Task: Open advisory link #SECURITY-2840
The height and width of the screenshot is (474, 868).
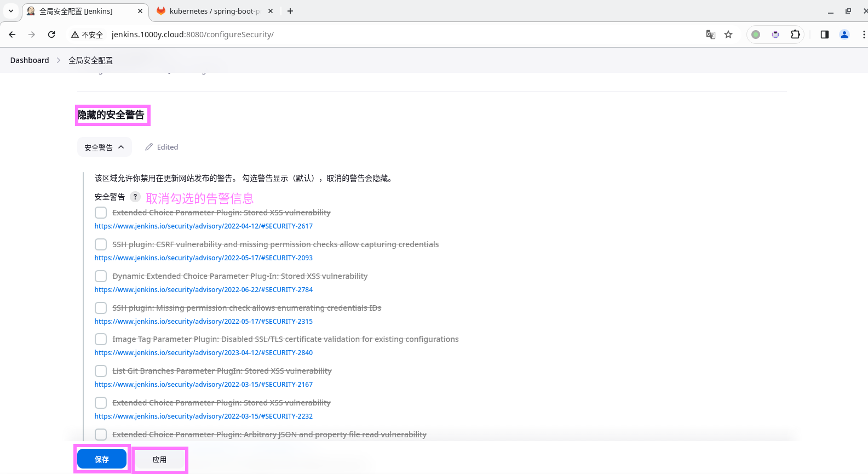Action: coord(204,353)
